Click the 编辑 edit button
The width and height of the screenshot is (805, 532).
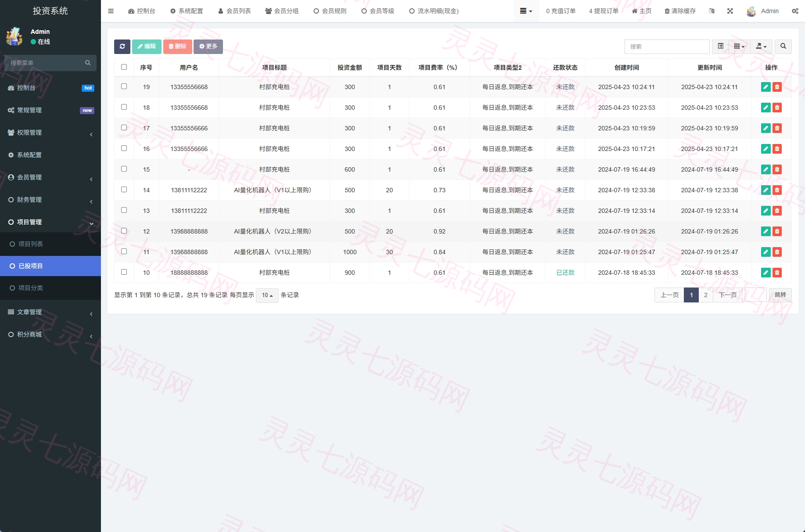click(147, 47)
